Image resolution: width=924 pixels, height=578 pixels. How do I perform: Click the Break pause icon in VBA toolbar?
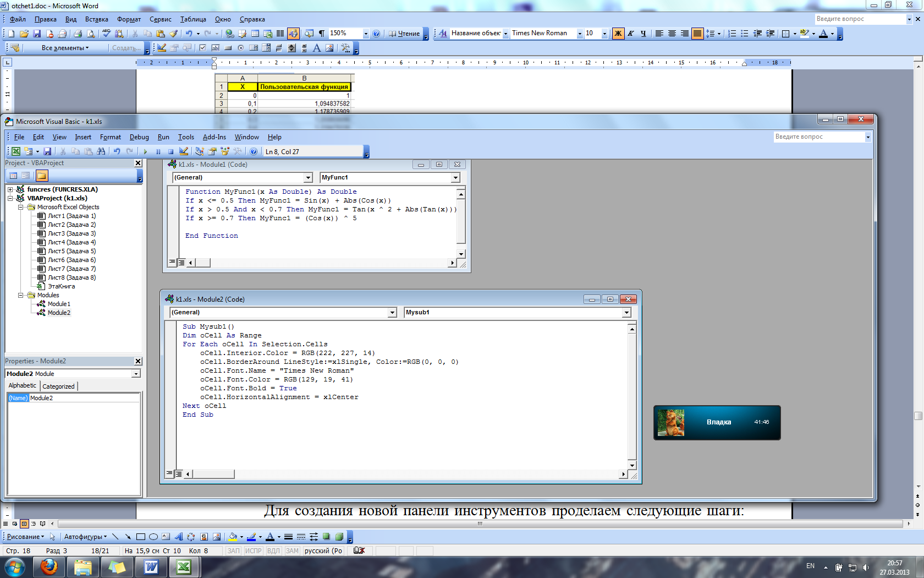click(158, 151)
